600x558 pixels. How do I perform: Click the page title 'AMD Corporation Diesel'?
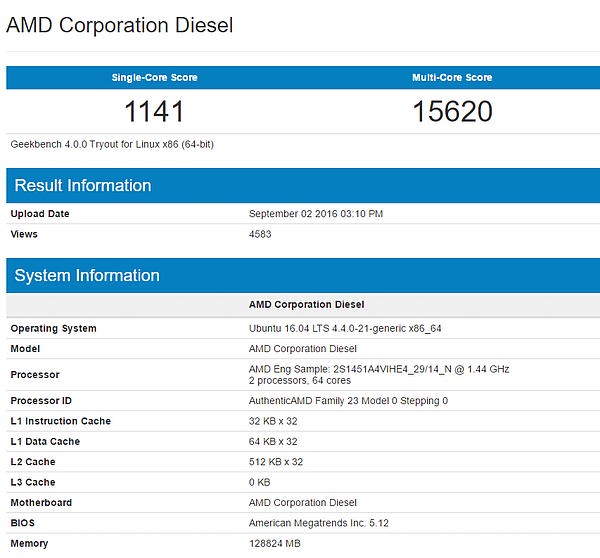[119, 25]
